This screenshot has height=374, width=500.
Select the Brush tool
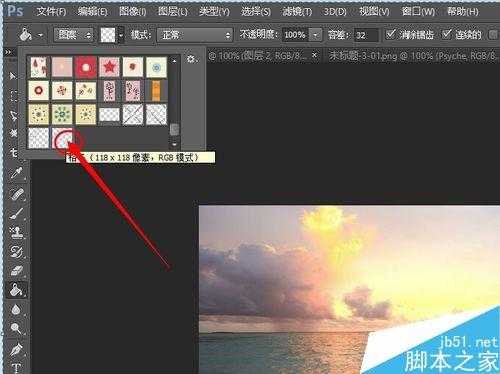tap(16, 213)
